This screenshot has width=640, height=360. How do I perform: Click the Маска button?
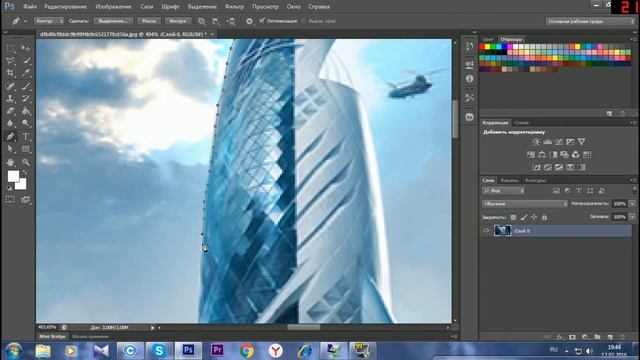[x=149, y=21]
